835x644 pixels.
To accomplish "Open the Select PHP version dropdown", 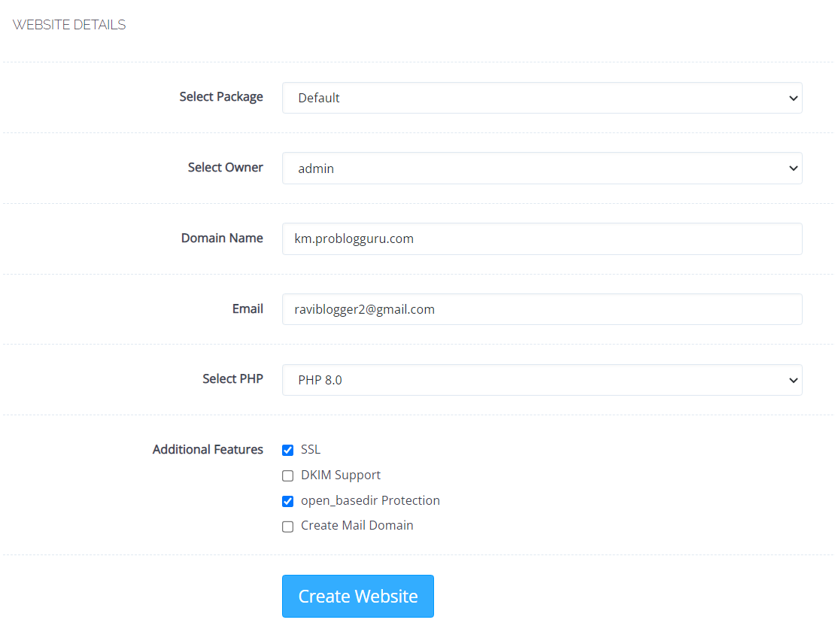I will coord(542,380).
